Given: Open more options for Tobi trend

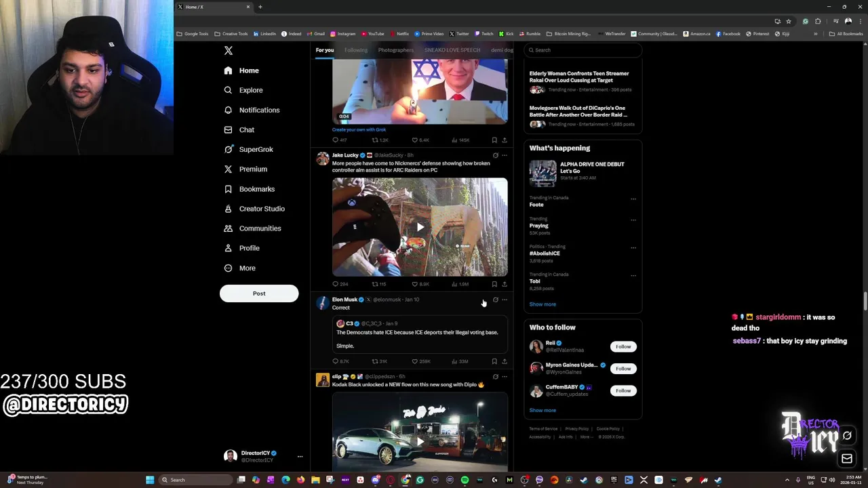Looking at the screenshot, I should tap(633, 275).
